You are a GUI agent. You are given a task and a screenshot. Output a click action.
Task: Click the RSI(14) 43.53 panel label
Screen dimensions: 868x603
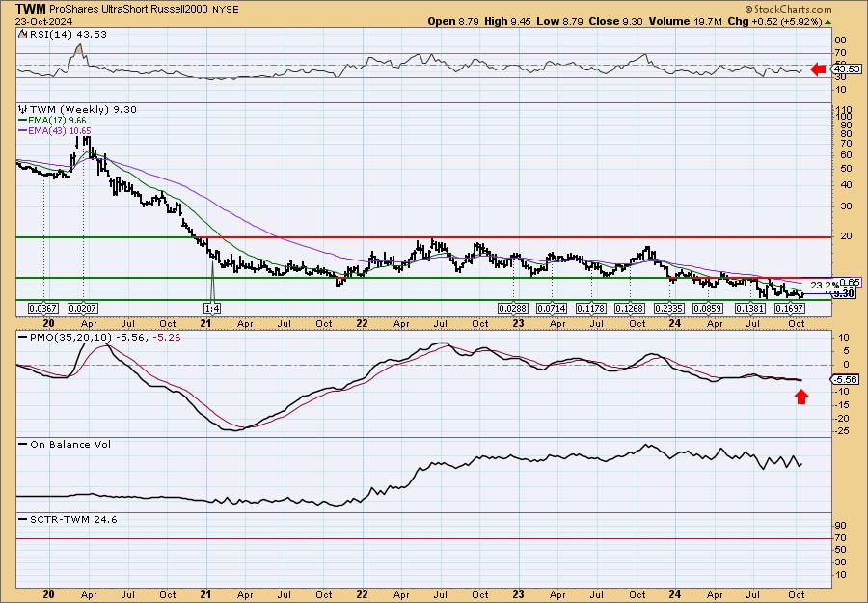tap(67, 34)
